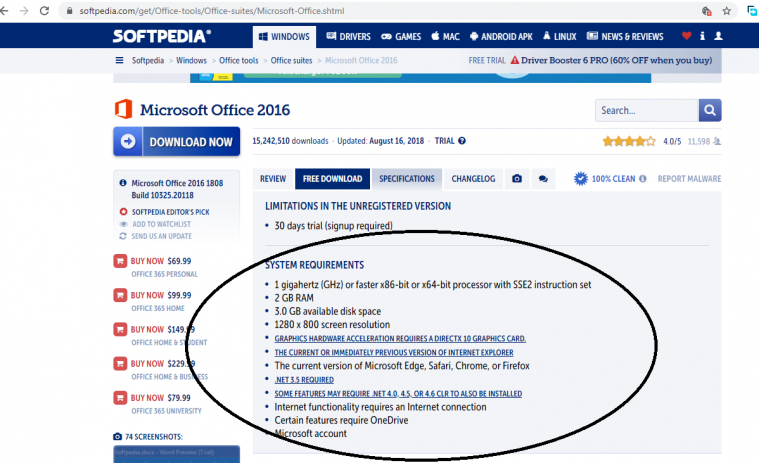Follow the Office tools breadcrumb link

coord(239,60)
